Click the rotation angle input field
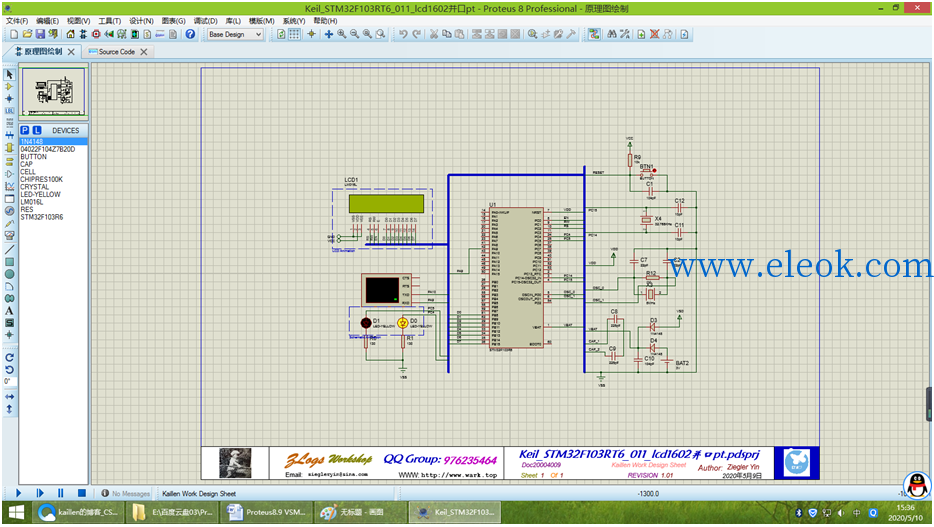Viewport: 934px width, 527px height. point(10,381)
